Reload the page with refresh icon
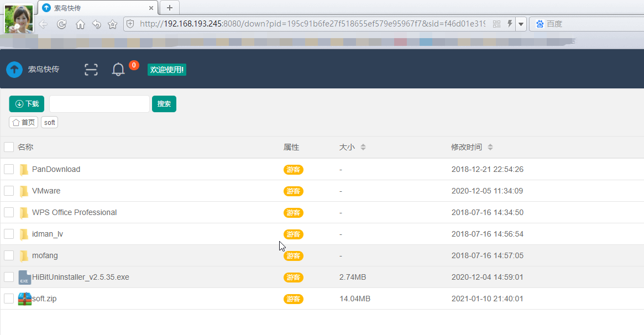 click(62, 24)
